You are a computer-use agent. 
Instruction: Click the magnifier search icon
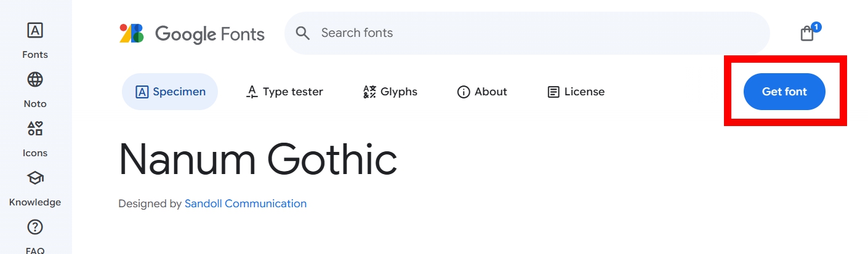click(303, 33)
